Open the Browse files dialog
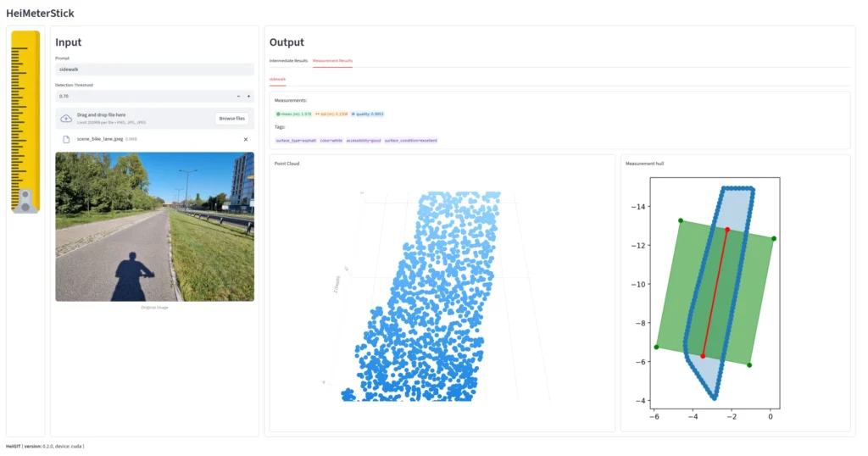868x456 pixels. point(232,119)
